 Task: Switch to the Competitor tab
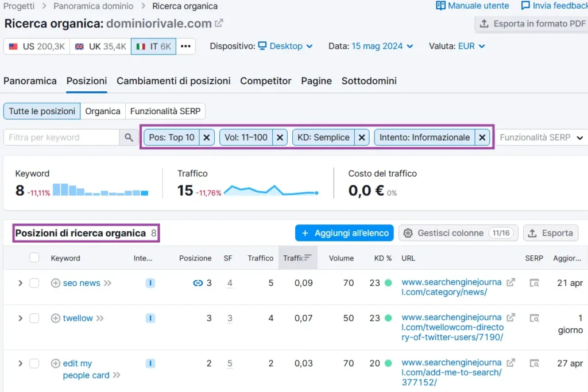click(x=265, y=81)
